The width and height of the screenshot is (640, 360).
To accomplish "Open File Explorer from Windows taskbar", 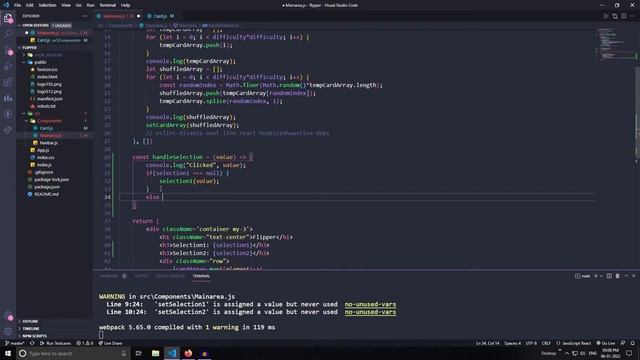I will pyautogui.click(x=156, y=353).
